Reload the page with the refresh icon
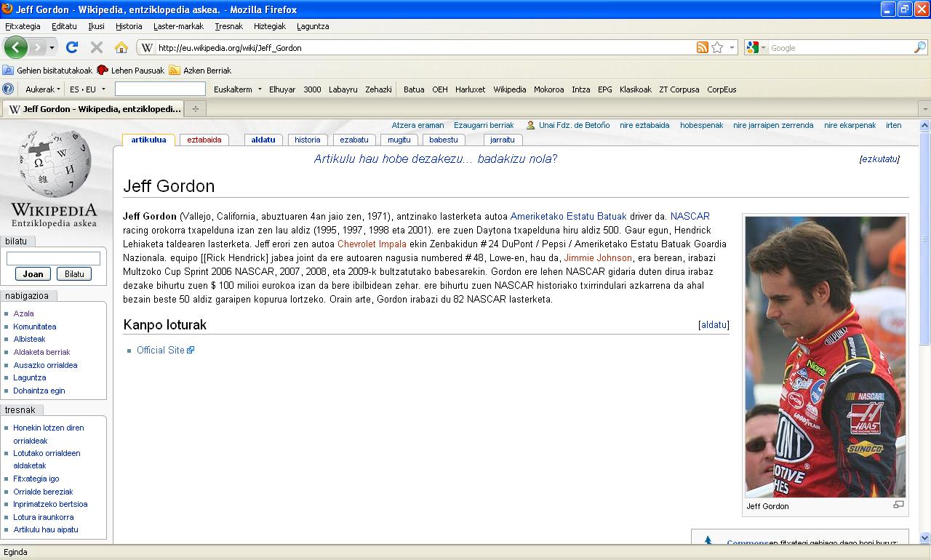Viewport: 931px width, 560px height. coord(71,48)
